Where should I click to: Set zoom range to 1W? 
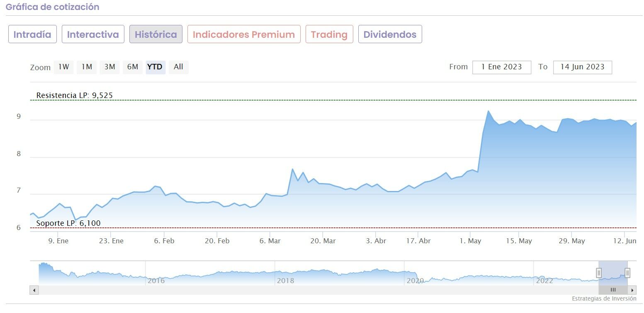click(x=63, y=67)
